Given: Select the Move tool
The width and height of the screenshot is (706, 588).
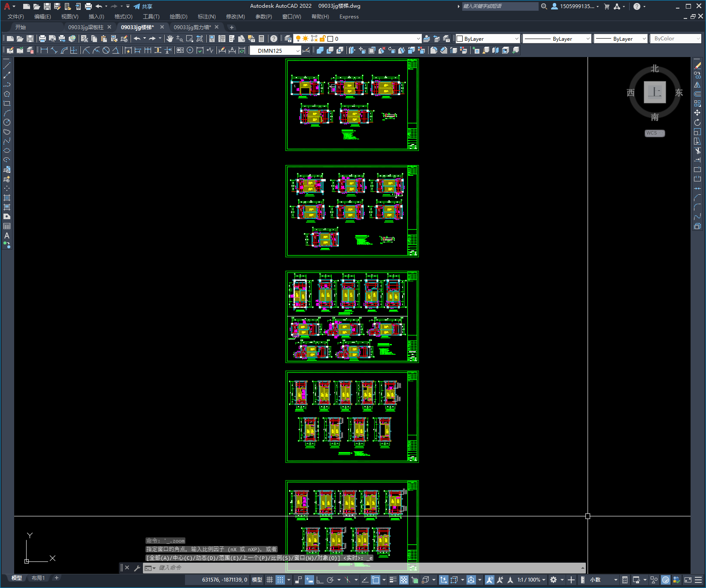Looking at the screenshot, I should pyautogui.click(x=697, y=113).
